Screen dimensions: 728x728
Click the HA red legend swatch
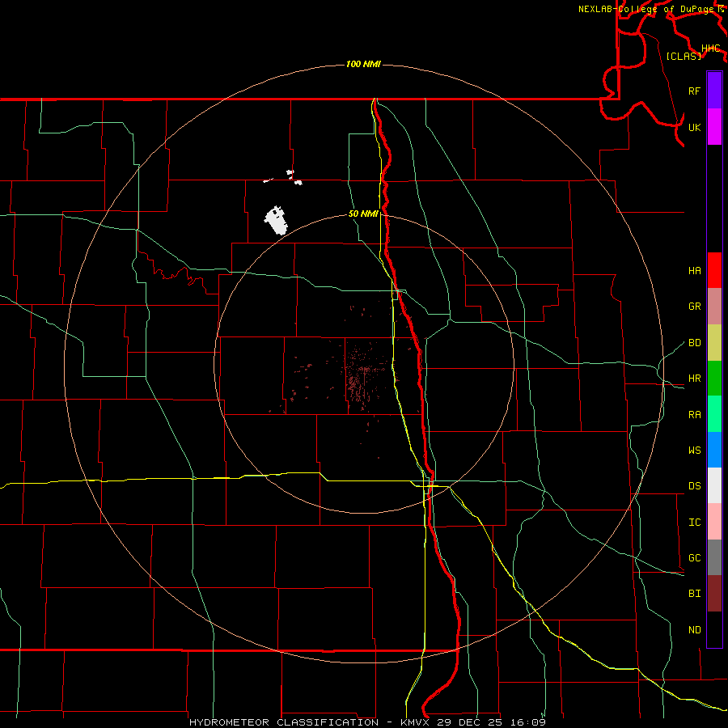click(x=714, y=270)
